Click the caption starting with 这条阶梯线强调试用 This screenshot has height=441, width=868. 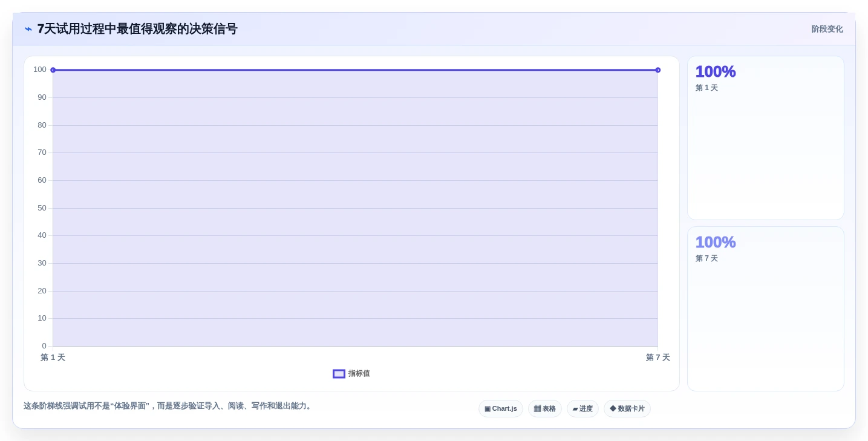click(169, 406)
